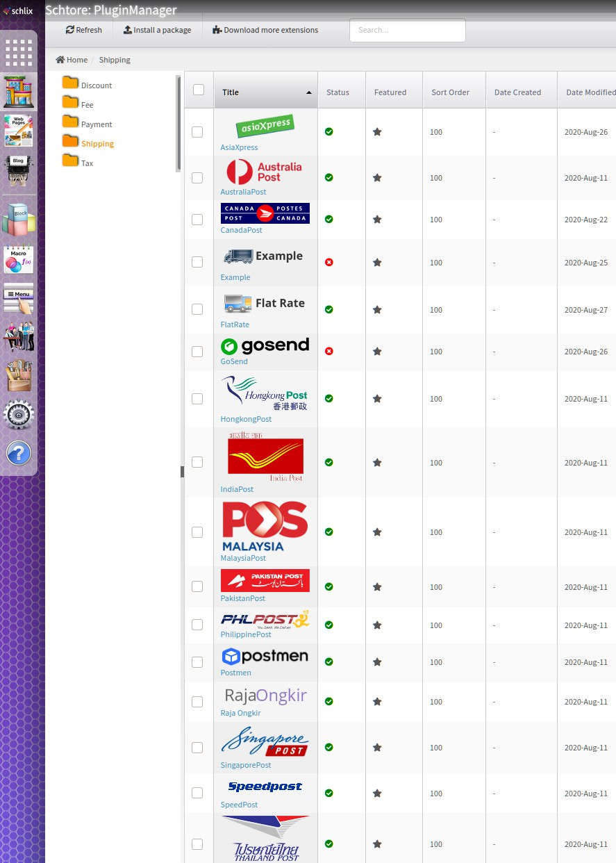Open the Menu sidebar icon
Screen dimensions: 616x863
[x=19, y=297]
